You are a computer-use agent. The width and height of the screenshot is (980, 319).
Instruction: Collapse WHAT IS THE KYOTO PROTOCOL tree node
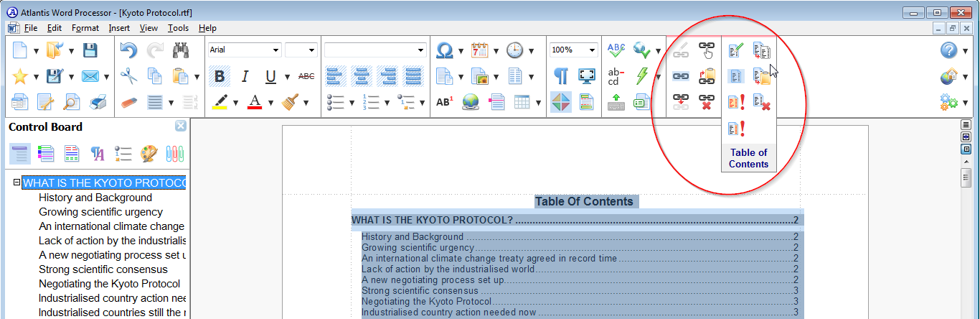[x=17, y=183]
